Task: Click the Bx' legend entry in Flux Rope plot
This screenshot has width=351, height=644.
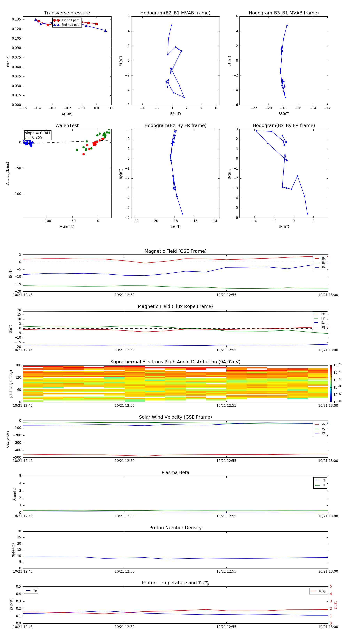Action: pos(320,314)
